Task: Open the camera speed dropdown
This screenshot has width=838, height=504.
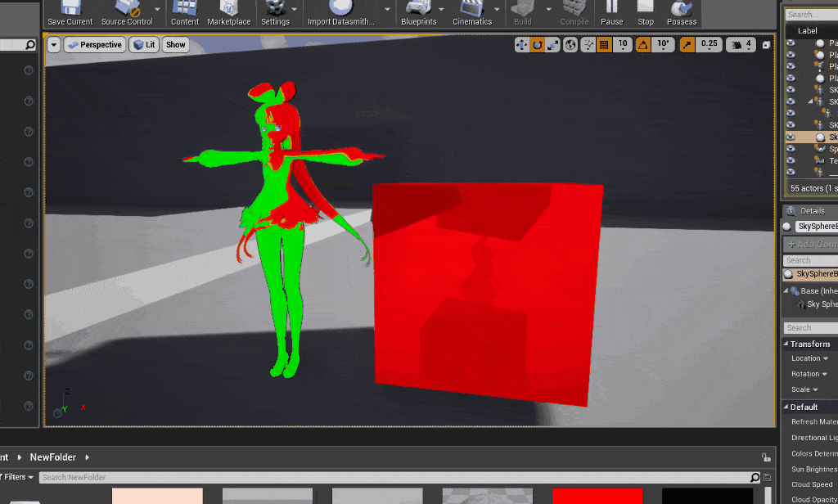Action: (x=741, y=45)
